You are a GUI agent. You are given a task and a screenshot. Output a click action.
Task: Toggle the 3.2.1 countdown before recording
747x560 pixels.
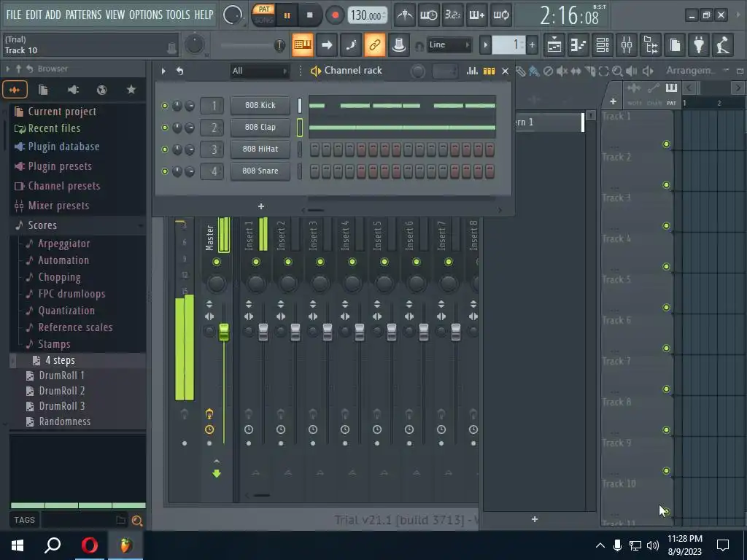tap(452, 15)
